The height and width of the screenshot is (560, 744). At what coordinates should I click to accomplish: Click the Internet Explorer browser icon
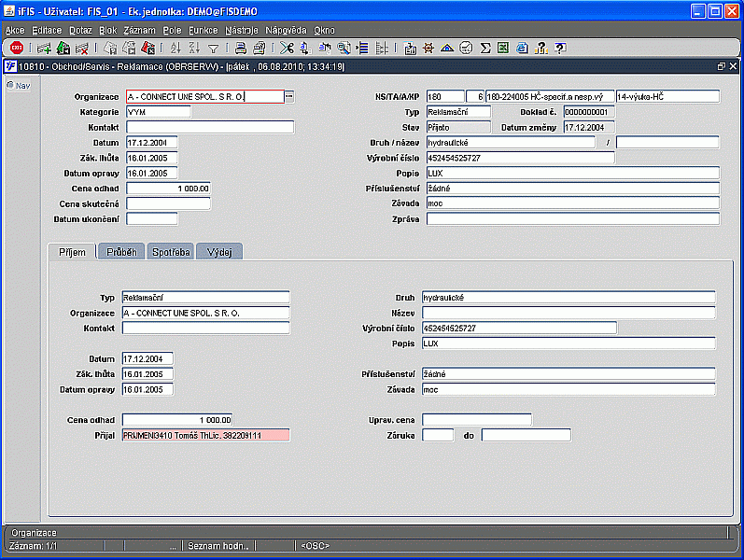pyautogui.click(x=522, y=48)
